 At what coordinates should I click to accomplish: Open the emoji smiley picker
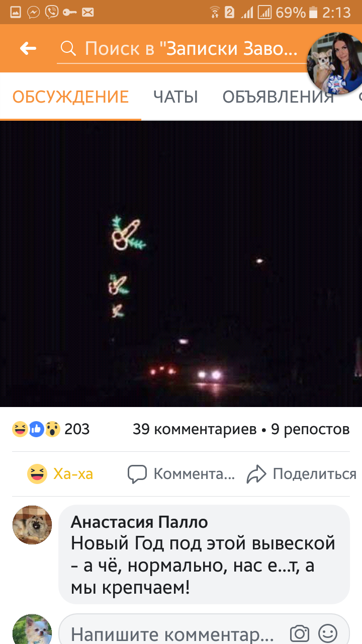point(328,633)
